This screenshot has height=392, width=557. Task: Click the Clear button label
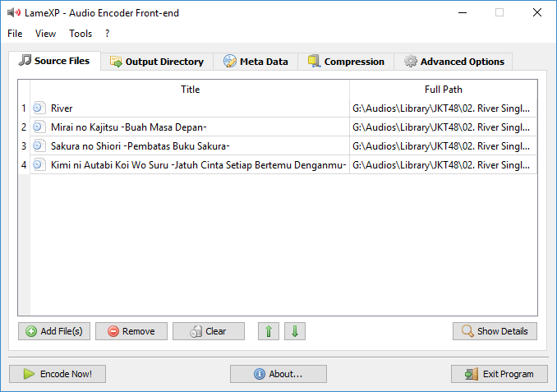(x=215, y=331)
